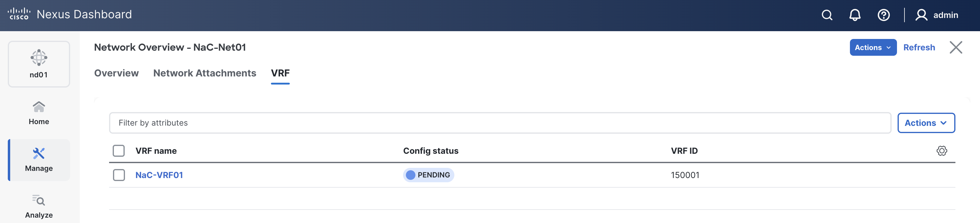
Task: Expand the blue Actions dropdown at top
Action: (x=873, y=48)
